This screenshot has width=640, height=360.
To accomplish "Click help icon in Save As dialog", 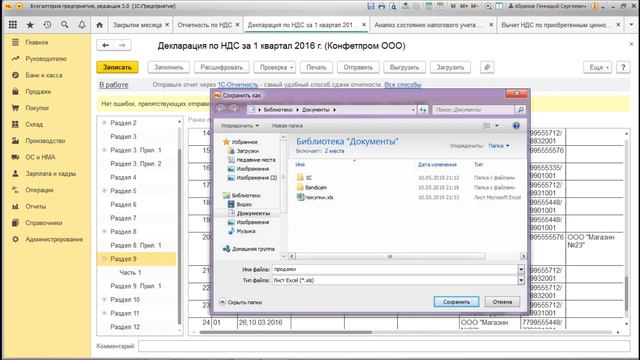I will [516, 126].
